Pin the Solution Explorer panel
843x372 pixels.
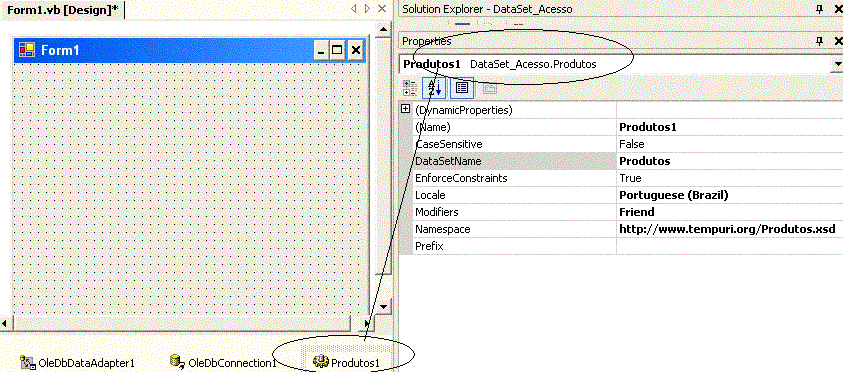tap(820, 9)
